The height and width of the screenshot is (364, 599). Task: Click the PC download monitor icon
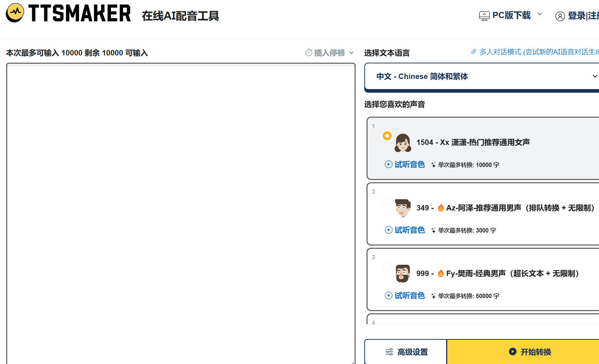tap(484, 16)
